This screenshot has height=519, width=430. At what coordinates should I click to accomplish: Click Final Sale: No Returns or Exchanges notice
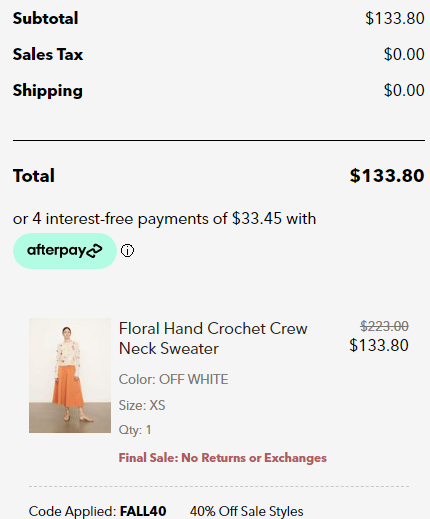(x=223, y=458)
